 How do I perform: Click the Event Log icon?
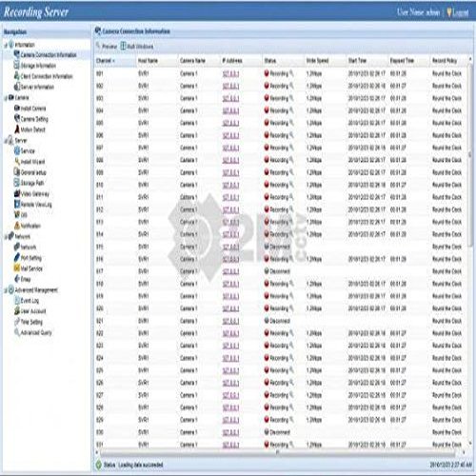point(17,300)
